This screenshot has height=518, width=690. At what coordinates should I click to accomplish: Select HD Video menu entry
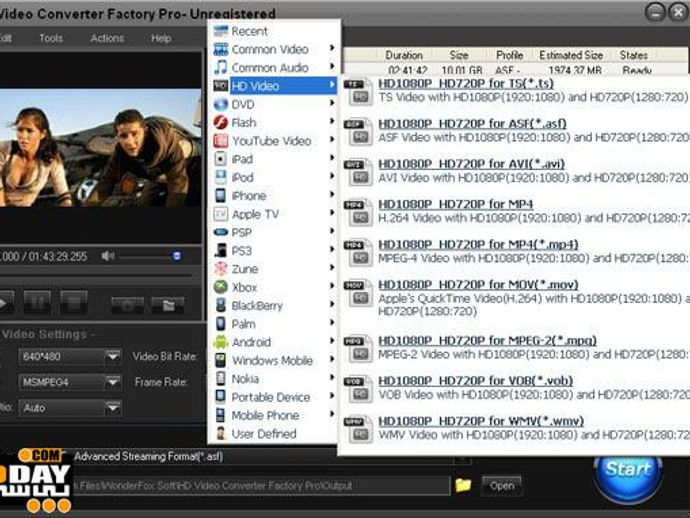tap(275, 86)
